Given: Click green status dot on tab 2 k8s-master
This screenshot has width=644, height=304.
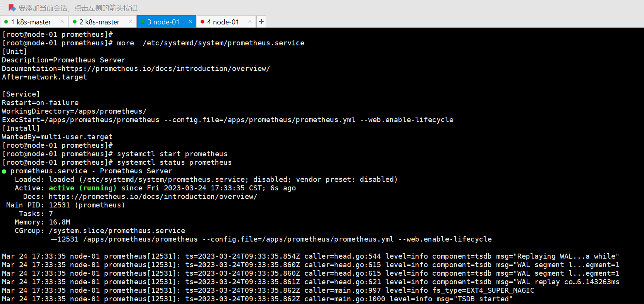Looking at the screenshot, I should (74, 22).
